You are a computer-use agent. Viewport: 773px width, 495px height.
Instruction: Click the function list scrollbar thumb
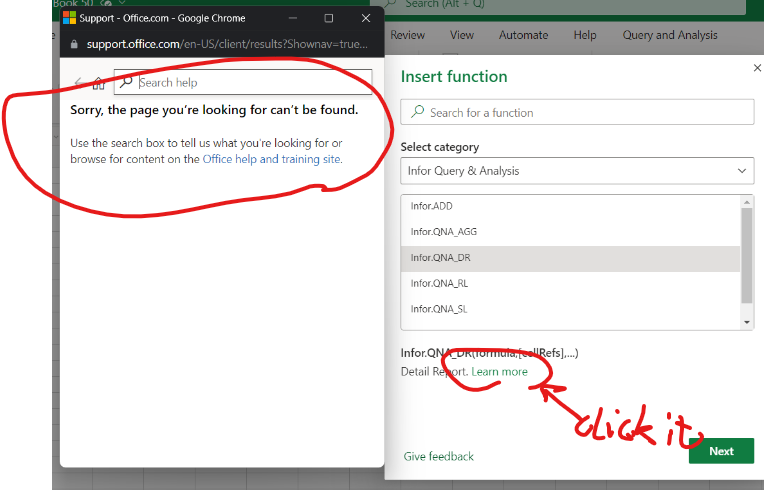pos(746,255)
